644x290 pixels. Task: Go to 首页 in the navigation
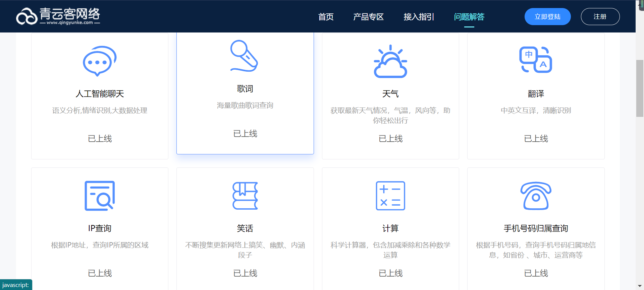pyautogui.click(x=326, y=17)
